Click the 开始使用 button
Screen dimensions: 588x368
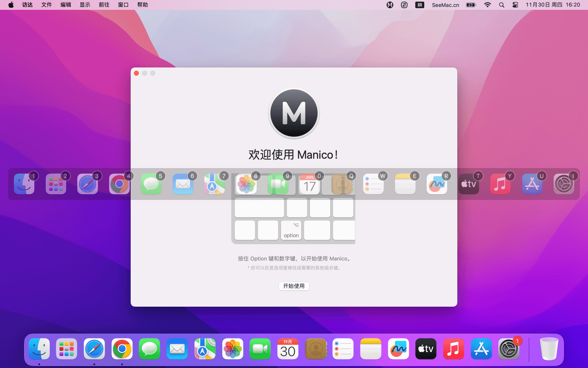coord(294,286)
